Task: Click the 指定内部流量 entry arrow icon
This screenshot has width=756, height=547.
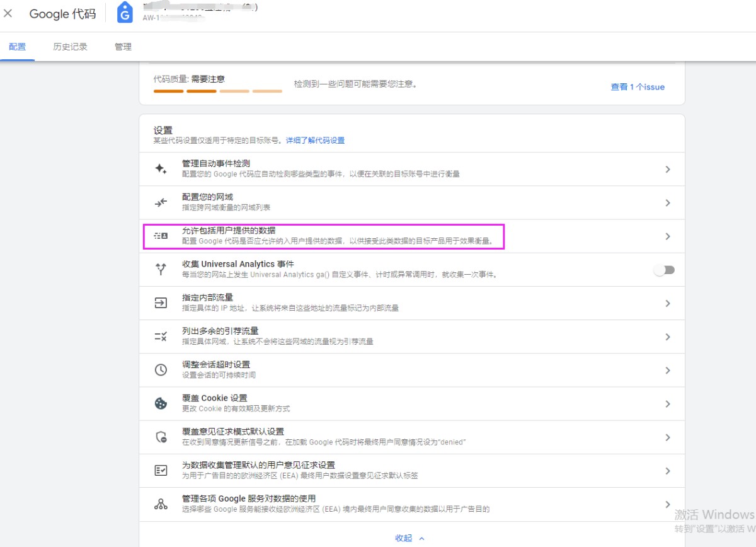Action: click(x=161, y=303)
